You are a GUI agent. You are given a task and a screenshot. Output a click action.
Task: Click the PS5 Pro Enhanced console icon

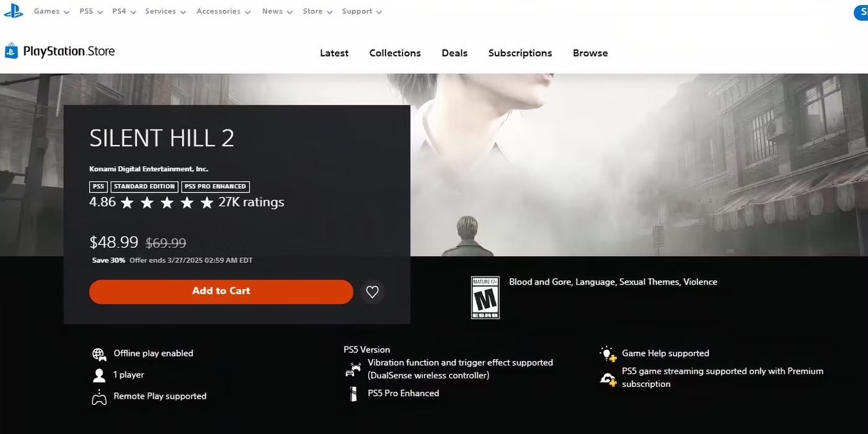point(353,394)
